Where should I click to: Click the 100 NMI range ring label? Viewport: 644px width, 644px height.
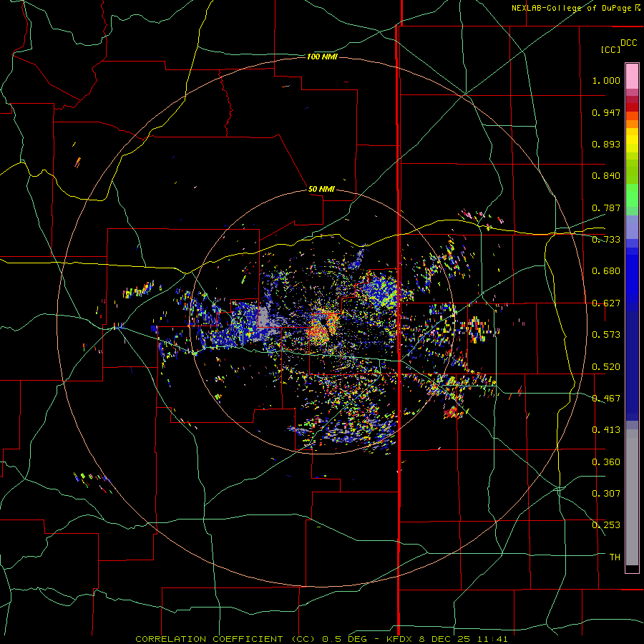322,57
